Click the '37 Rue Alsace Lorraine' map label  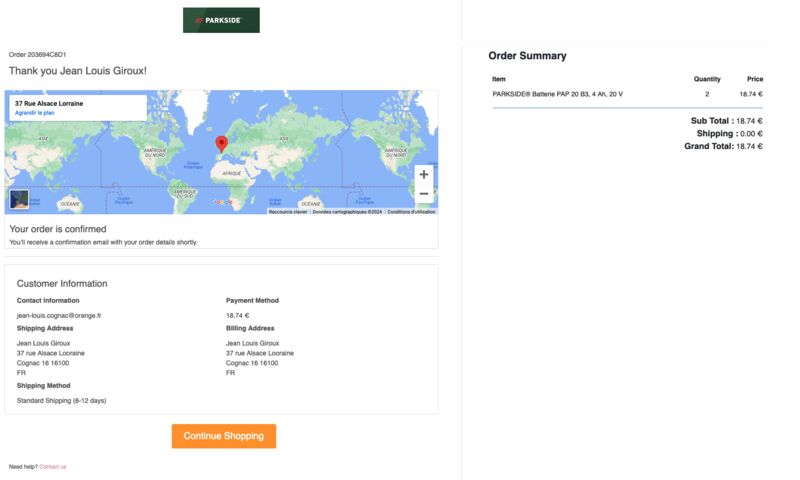pyautogui.click(x=49, y=103)
